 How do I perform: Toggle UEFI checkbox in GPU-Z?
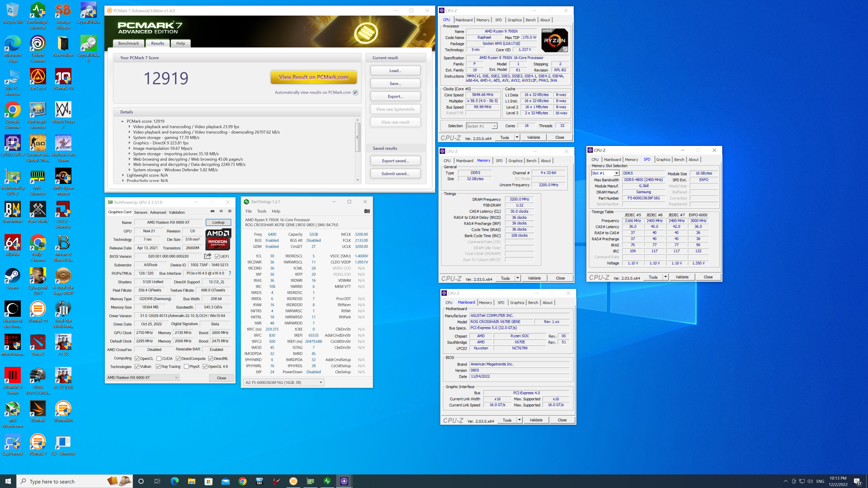(217, 257)
